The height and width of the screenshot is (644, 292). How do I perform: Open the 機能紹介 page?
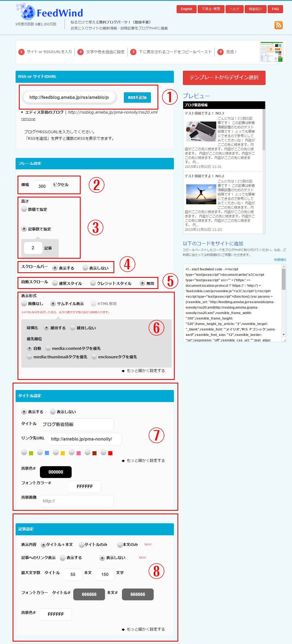(255, 9)
